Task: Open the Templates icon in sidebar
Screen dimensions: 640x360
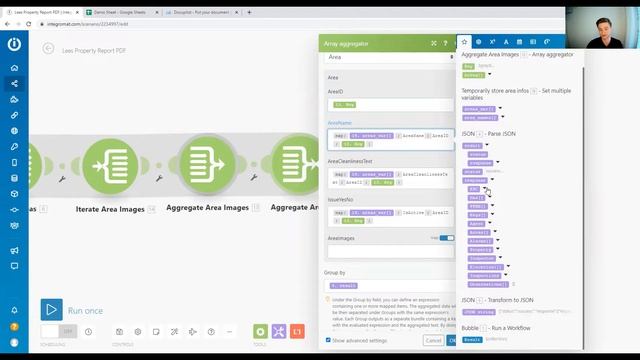Action: [14, 100]
